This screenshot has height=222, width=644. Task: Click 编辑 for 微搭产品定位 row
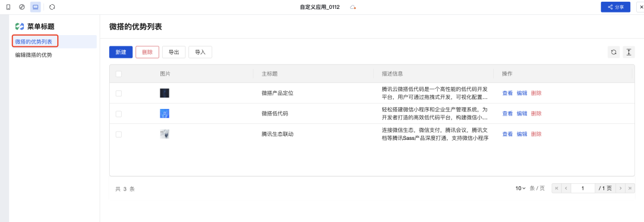point(522,93)
